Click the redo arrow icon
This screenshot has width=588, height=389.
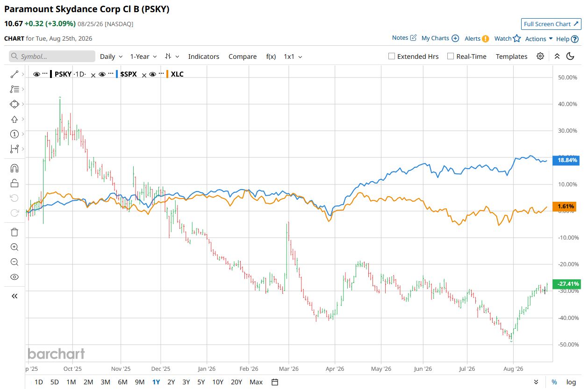click(14, 213)
